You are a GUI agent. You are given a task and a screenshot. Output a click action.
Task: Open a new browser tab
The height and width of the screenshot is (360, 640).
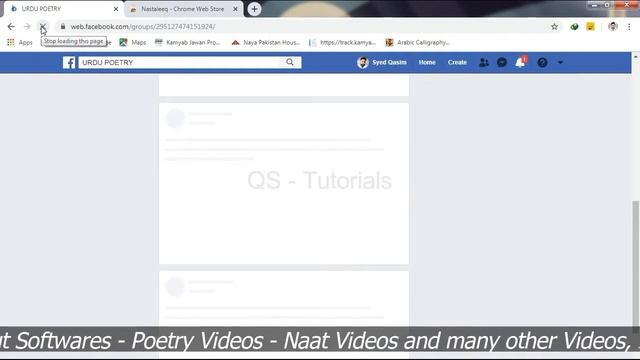254,9
